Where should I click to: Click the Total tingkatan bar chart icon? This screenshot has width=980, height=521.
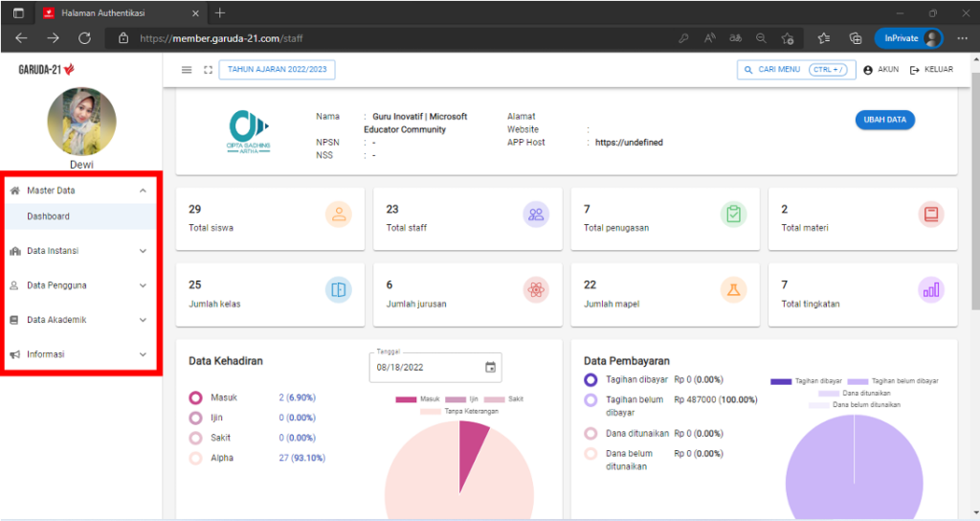click(930, 289)
